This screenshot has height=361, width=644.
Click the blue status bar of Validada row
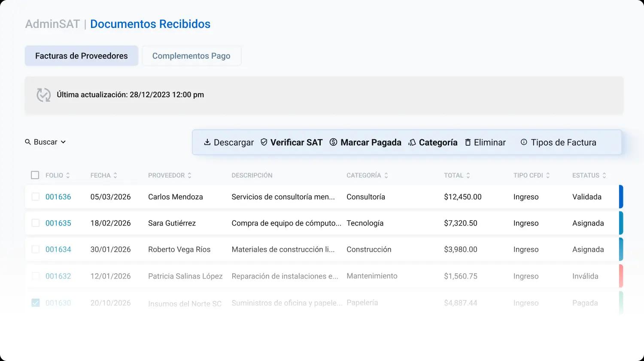[x=621, y=197]
